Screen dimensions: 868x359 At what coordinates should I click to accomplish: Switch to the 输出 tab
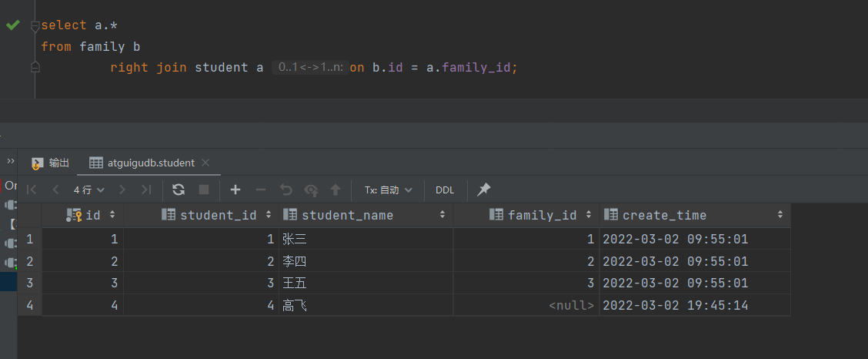(51, 163)
